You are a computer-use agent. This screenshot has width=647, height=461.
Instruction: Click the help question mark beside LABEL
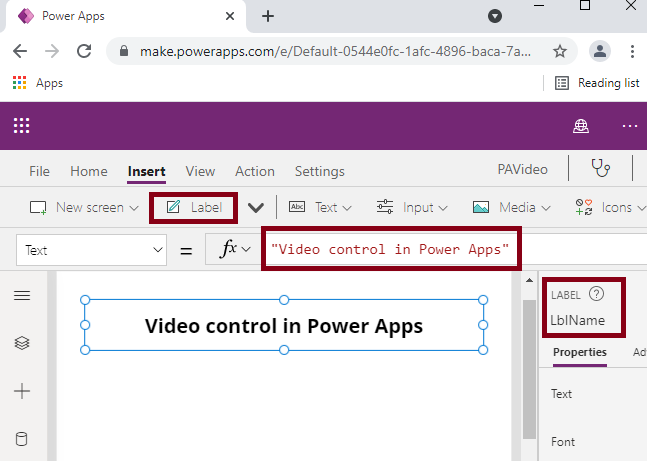click(x=596, y=294)
